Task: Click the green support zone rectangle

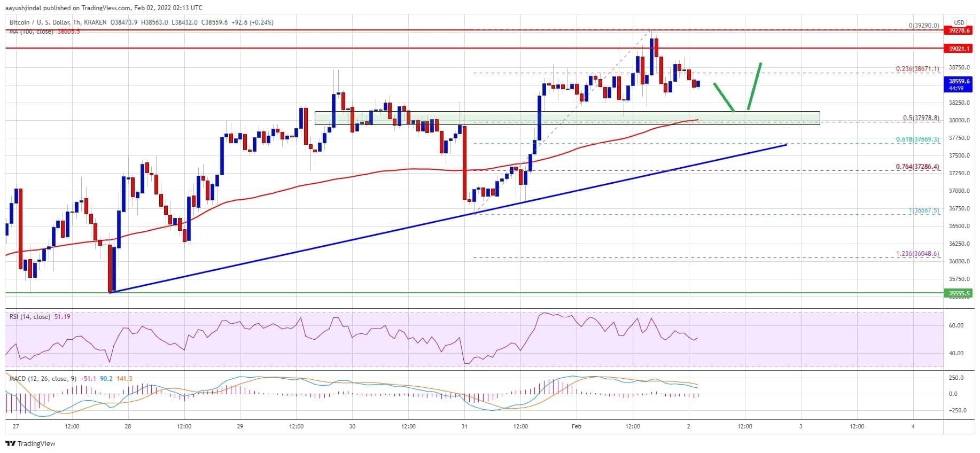Action: click(567, 118)
